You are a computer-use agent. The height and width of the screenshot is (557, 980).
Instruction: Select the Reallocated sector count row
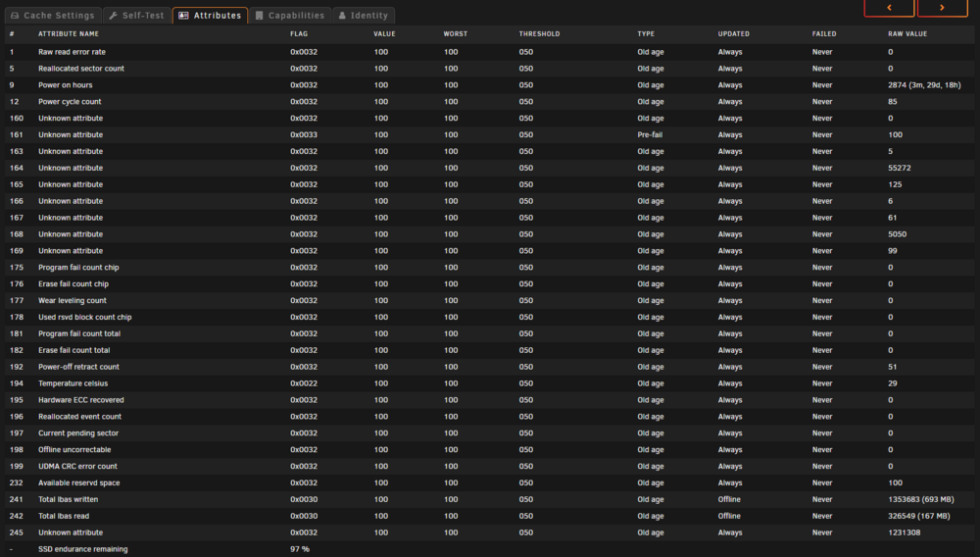490,68
